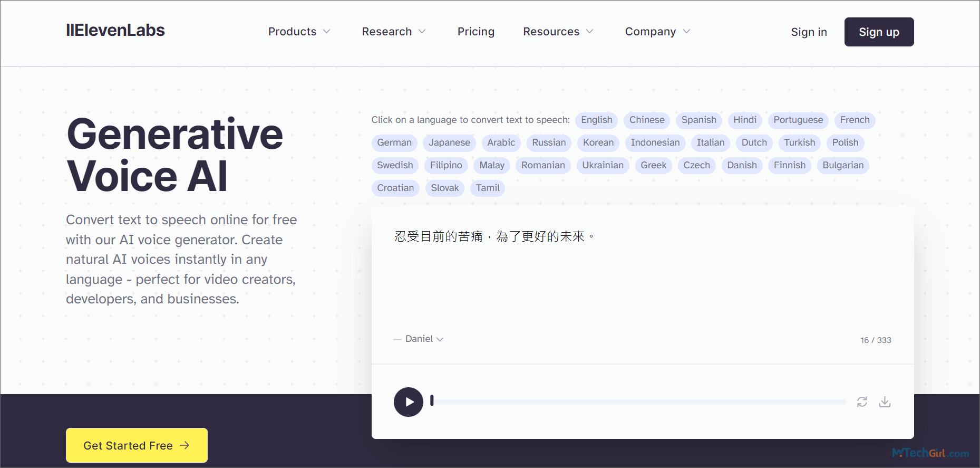The image size is (980, 468).
Task: Open the Company menu
Action: [658, 32]
